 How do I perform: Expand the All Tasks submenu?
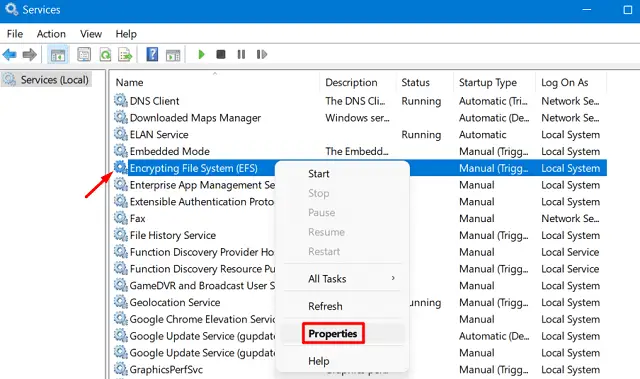pos(342,279)
